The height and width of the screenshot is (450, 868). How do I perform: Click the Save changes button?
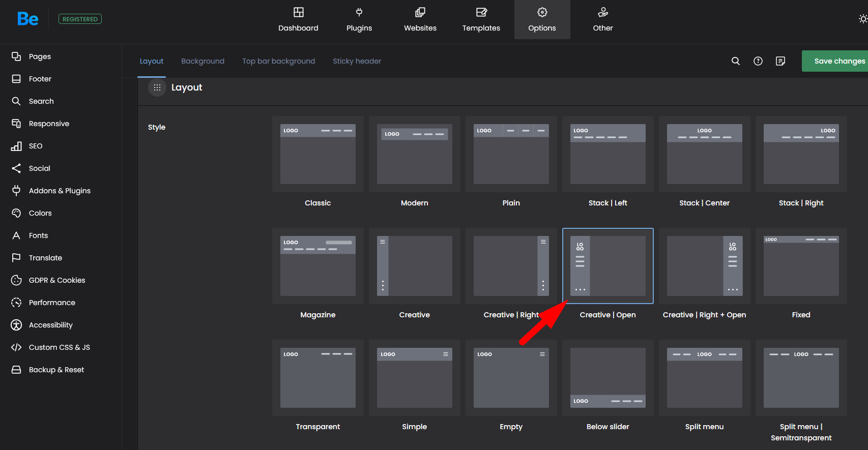click(835, 61)
